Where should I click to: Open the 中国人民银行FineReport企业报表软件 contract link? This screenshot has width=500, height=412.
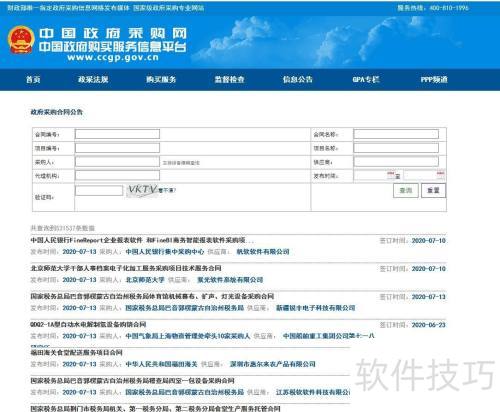(x=142, y=240)
